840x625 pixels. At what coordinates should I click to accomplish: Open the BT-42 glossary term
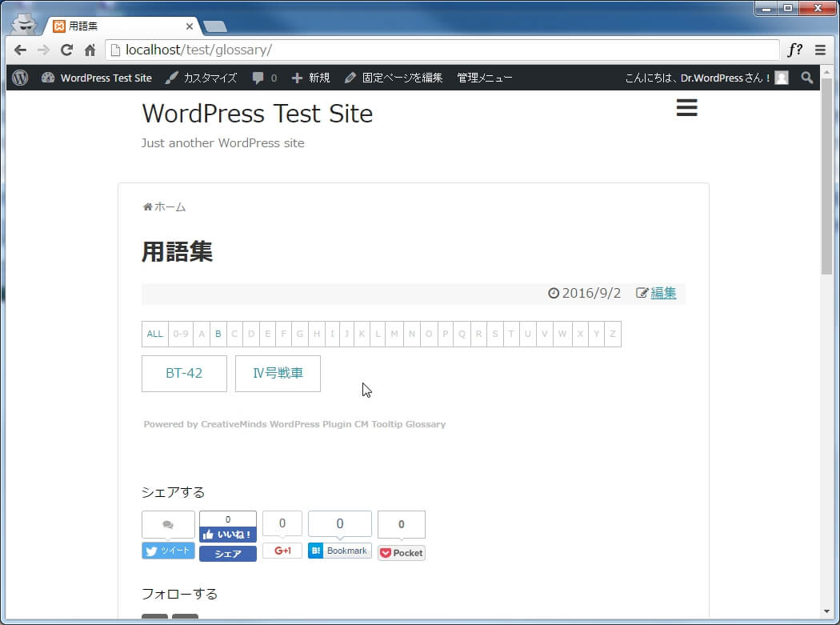click(x=184, y=373)
